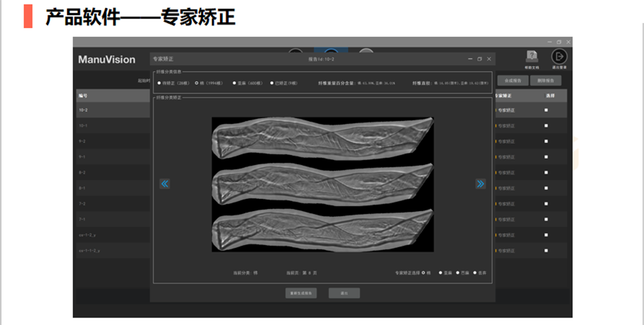Close the main ManuVision window
Screen dimensions: 644x325
tap(568, 42)
